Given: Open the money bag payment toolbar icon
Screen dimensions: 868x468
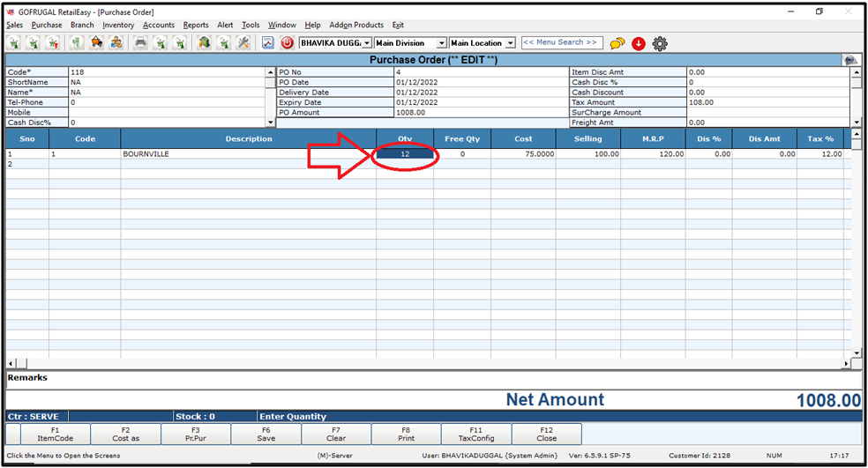Looking at the screenshot, I should [x=77, y=42].
